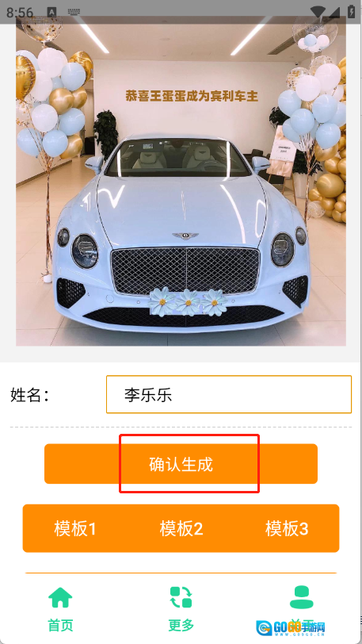Tap the letter A status bar icon

coord(51,12)
